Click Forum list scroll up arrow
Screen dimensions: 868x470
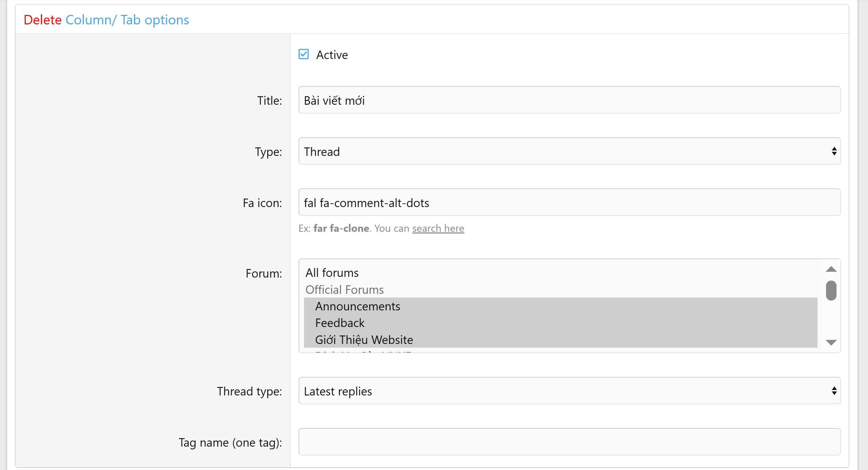[x=831, y=269]
